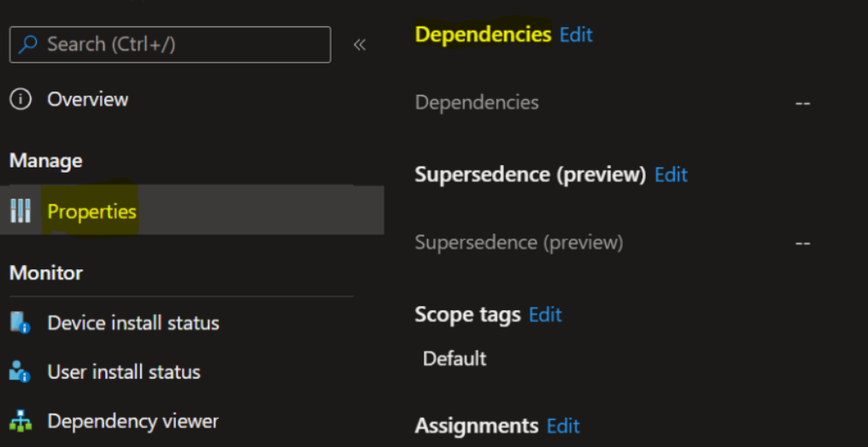Edit the Assignments section
Screen dimensions: 868x447
click(563, 426)
